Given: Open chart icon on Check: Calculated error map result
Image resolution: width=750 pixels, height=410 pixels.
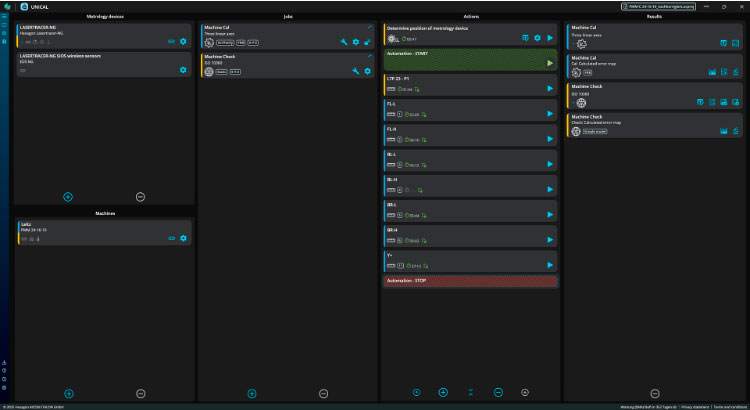Looking at the screenshot, I should click(724, 131).
